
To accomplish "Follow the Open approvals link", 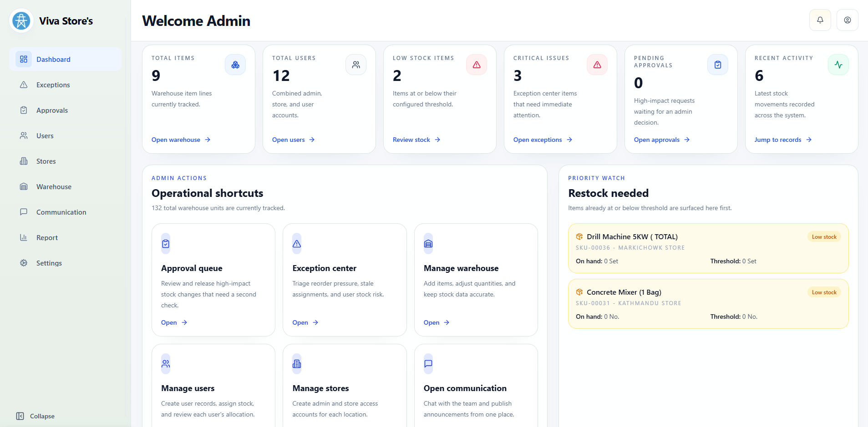I will (662, 140).
